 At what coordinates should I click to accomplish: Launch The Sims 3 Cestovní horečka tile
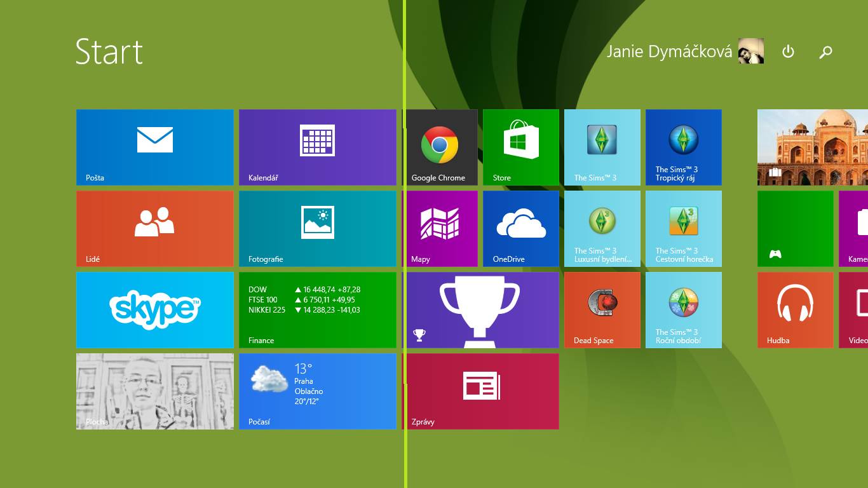pos(684,229)
